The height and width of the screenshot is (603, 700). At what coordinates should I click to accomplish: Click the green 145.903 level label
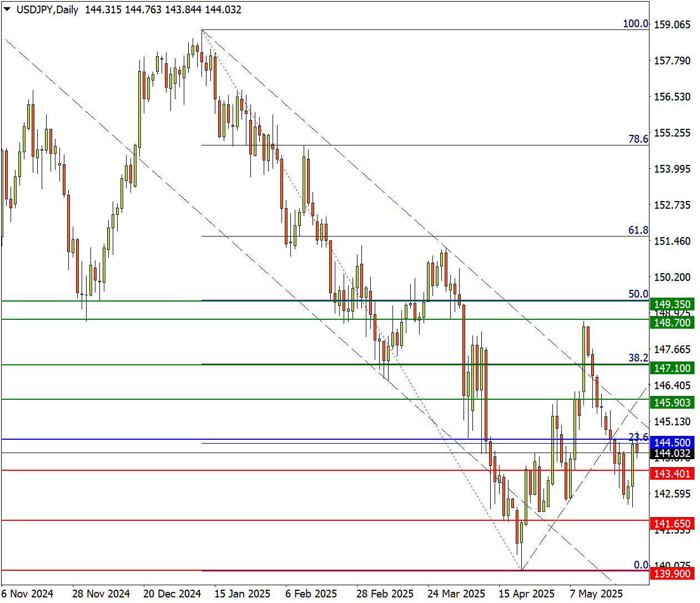click(x=672, y=403)
